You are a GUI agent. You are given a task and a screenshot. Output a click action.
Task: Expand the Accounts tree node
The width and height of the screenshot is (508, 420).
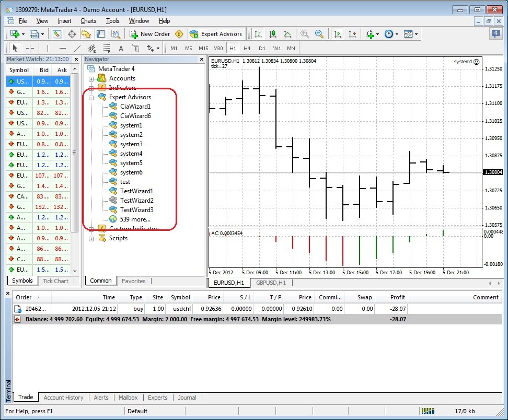pyautogui.click(x=91, y=79)
